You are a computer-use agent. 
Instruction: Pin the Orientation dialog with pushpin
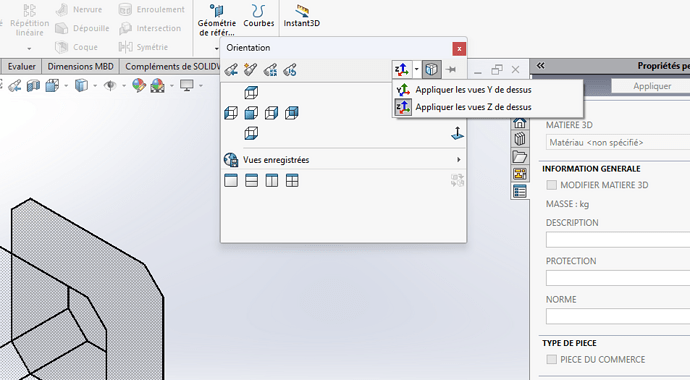click(451, 69)
